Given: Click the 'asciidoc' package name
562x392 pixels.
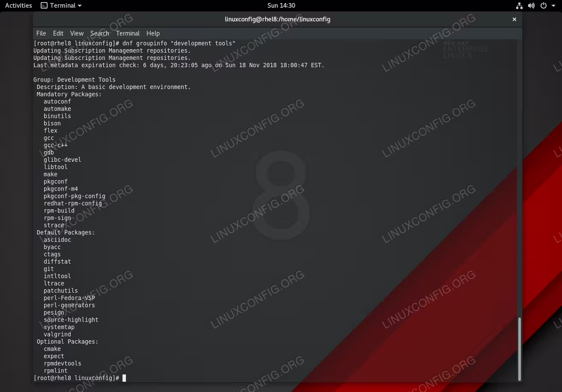Looking at the screenshot, I should [x=57, y=240].
